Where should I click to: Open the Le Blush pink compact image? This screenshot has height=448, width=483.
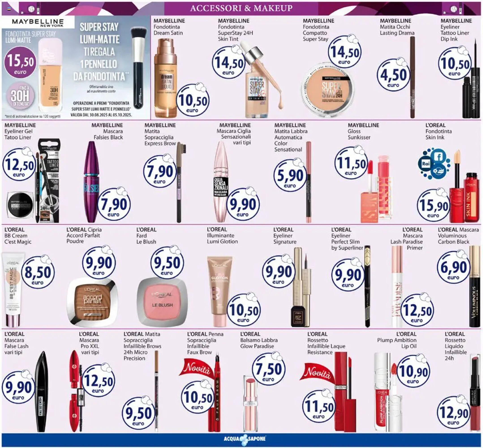click(162, 302)
